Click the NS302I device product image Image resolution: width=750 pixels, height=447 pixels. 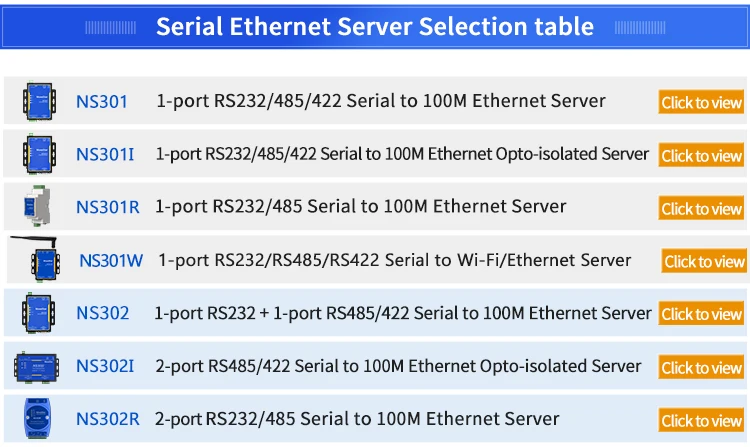tap(38, 366)
